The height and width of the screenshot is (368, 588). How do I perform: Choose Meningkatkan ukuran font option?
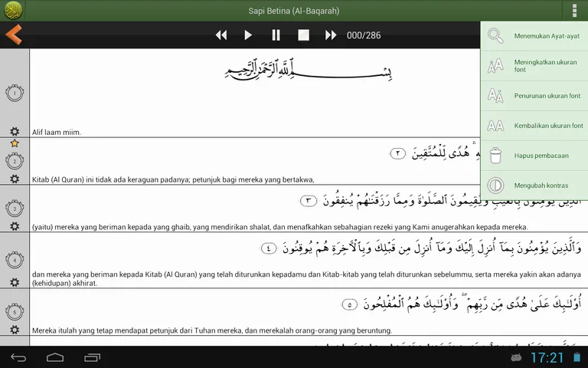pyautogui.click(x=534, y=66)
